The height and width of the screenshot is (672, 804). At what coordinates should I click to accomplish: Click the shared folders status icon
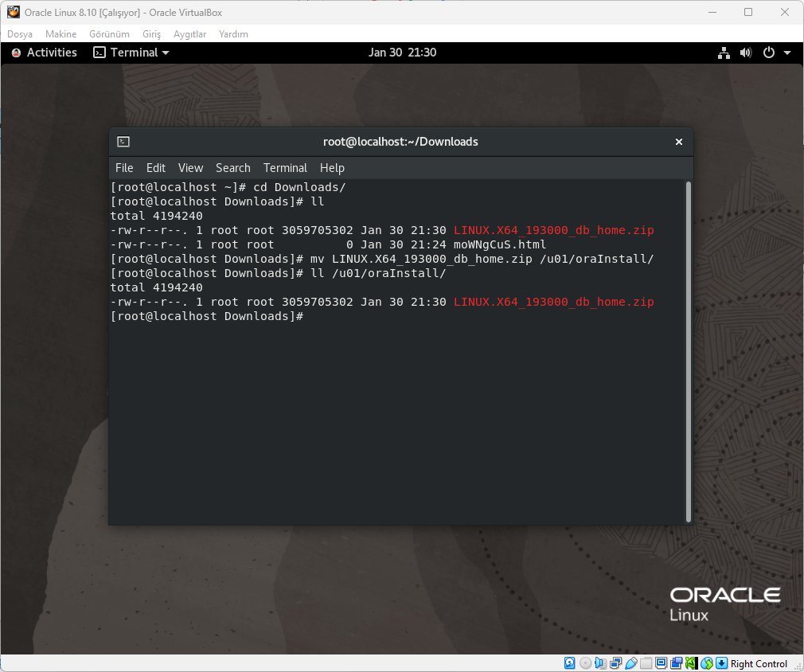[x=646, y=663]
